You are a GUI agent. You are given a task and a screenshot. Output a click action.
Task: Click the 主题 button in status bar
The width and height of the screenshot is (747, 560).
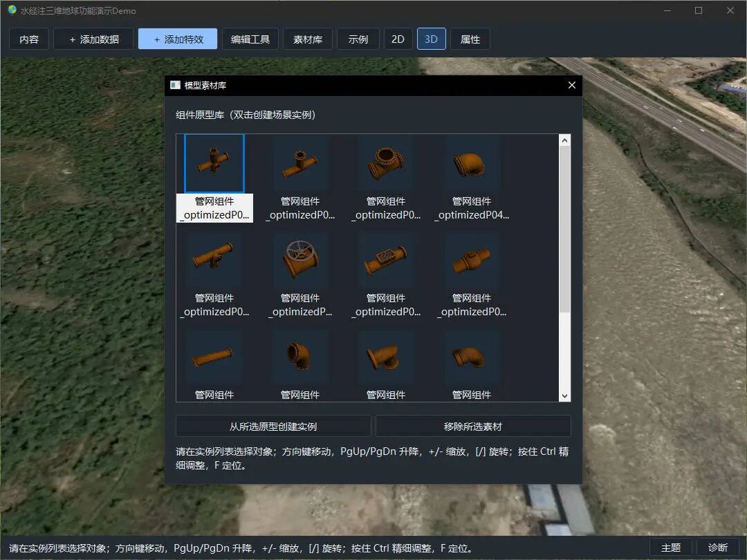tap(671, 548)
